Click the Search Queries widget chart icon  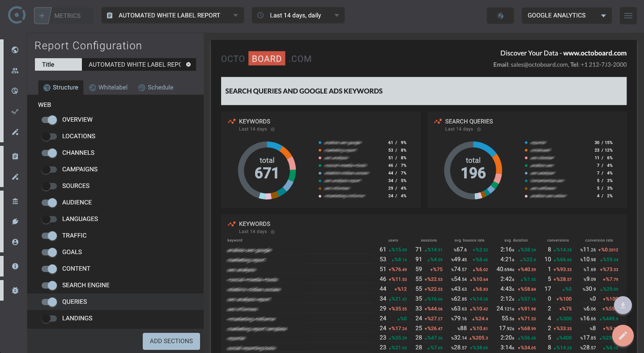(438, 121)
